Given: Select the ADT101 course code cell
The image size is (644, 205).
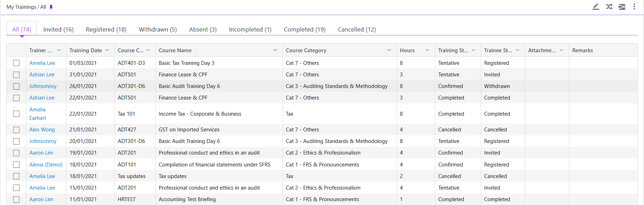Looking at the screenshot, I should [127, 165].
